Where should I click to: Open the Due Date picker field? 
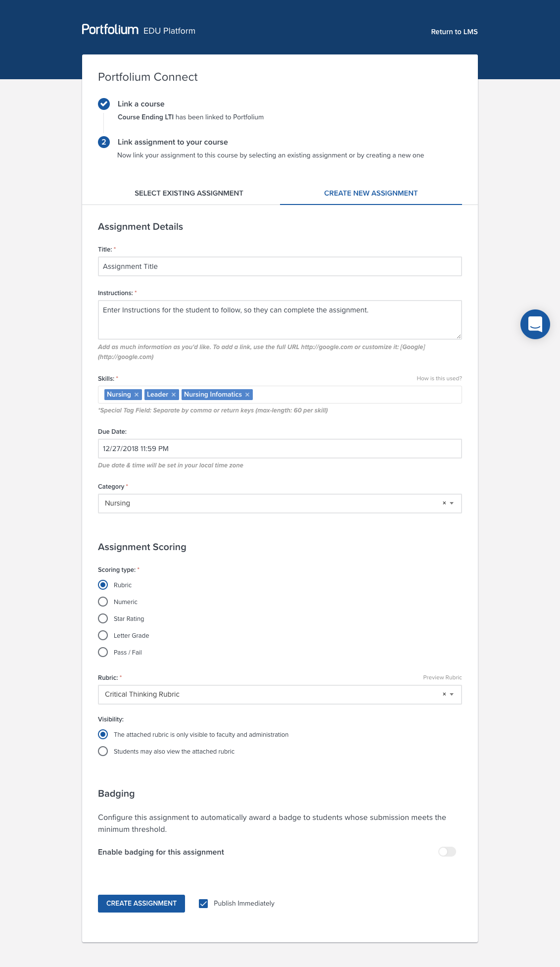[x=280, y=449]
